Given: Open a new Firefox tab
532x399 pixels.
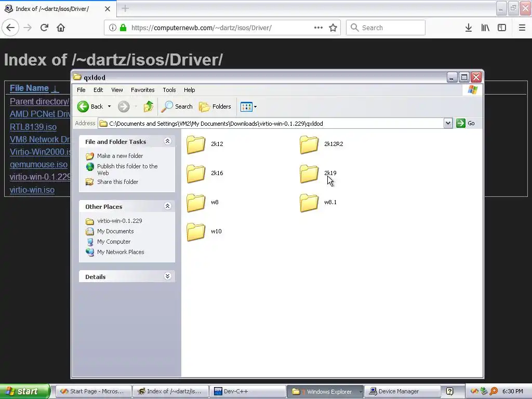Looking at the screenshot, I should click(125, 8).
